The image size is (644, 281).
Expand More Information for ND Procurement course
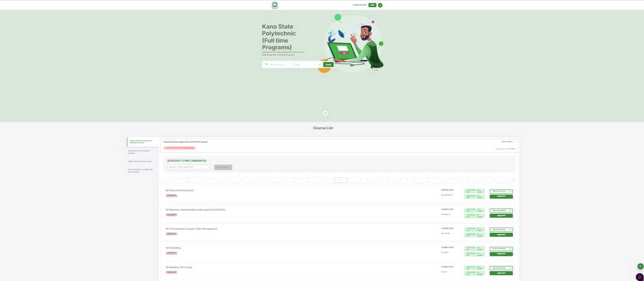pyautogui.click(x=501, y=230)
